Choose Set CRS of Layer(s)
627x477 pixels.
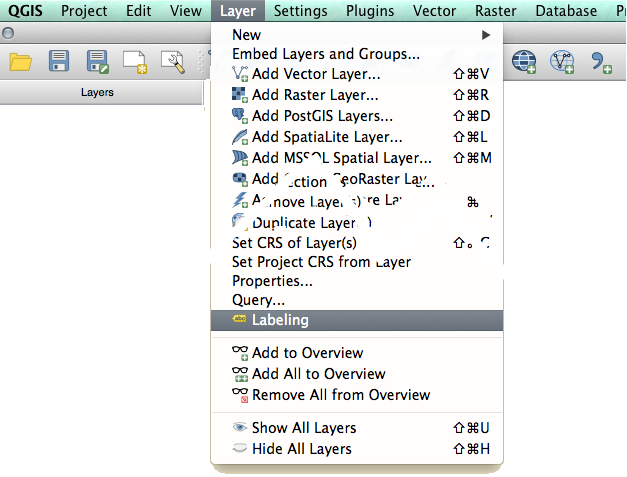point(357,243)
